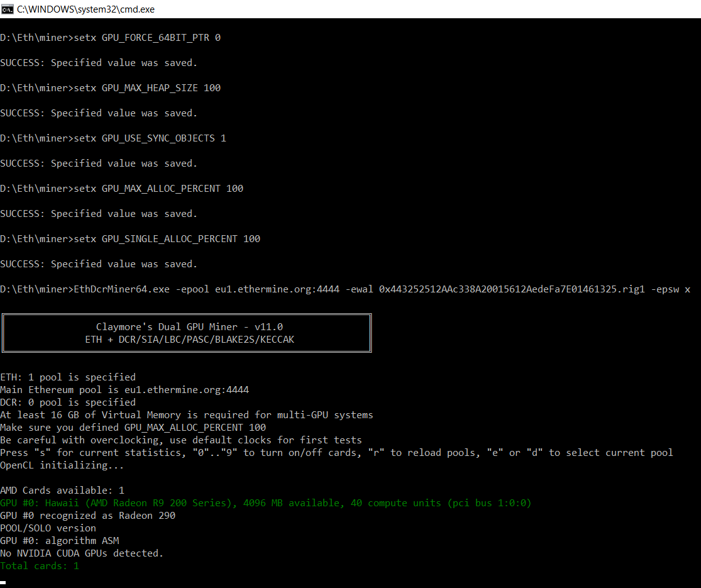The height and width of the screenshot is (588, 701).
Task: Click the cmd.exe icon in title bar
Action: click(x=8, y=9)
